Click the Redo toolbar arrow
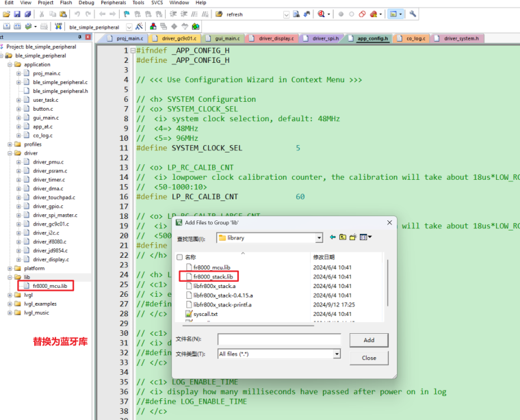The image size is (520, 420). coord(88,14)
